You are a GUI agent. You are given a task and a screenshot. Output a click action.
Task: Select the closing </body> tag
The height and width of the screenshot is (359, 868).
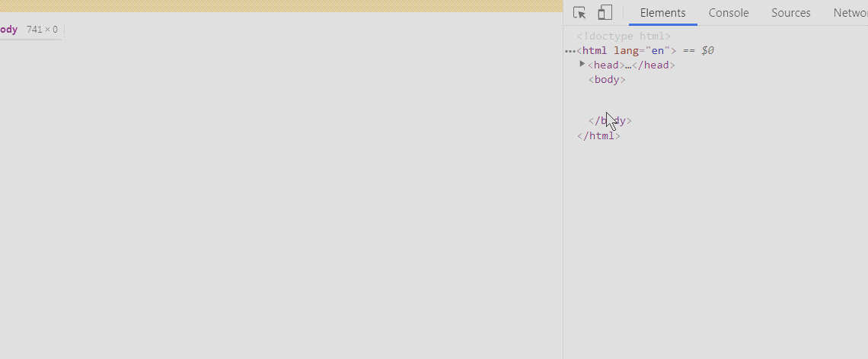click(610, 121)
